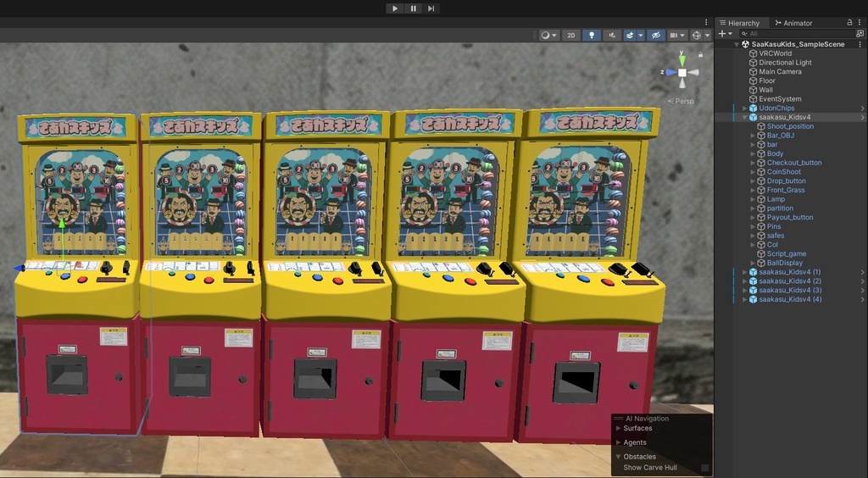Click the Step frame button
Screen dimensions: 868x478
pyautogui.click(x=431, y=8)
